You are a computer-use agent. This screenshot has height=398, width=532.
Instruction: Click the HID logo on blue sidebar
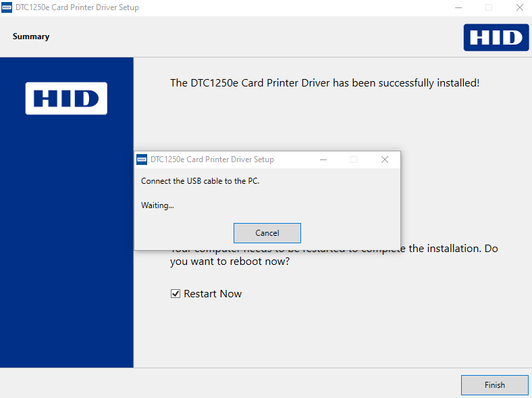point(66,98)
